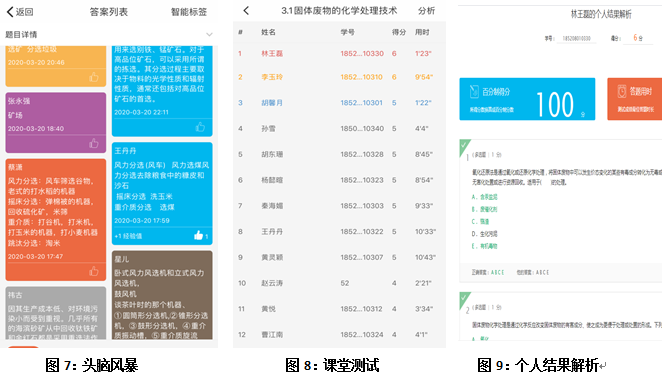Click the clock icon on 答题用时 card
This screenshot has width=662, height=382.
(x=621, y=91)
